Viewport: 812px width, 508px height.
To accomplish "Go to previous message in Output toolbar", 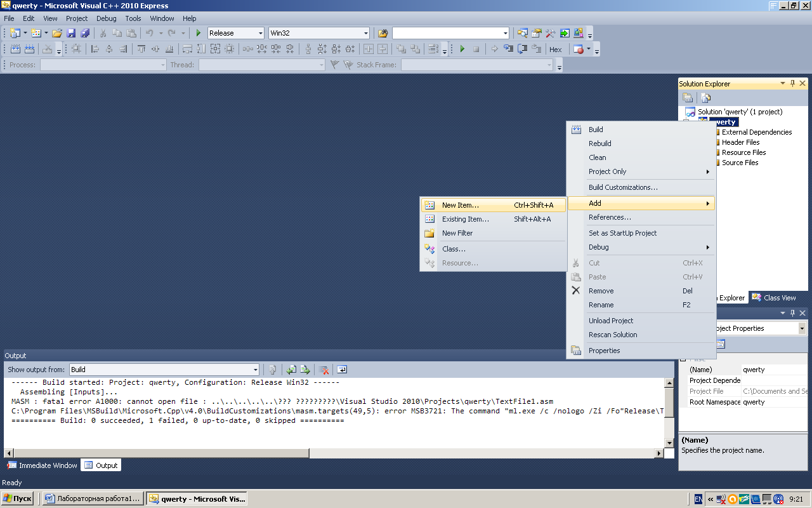I will click(291, 370).
